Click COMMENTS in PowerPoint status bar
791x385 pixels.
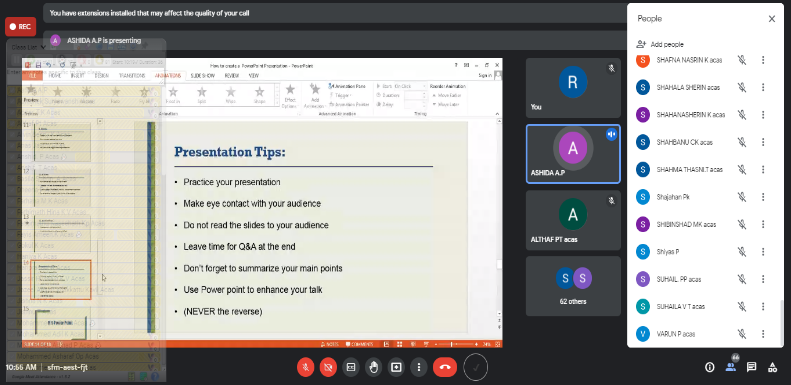[359, 344]
